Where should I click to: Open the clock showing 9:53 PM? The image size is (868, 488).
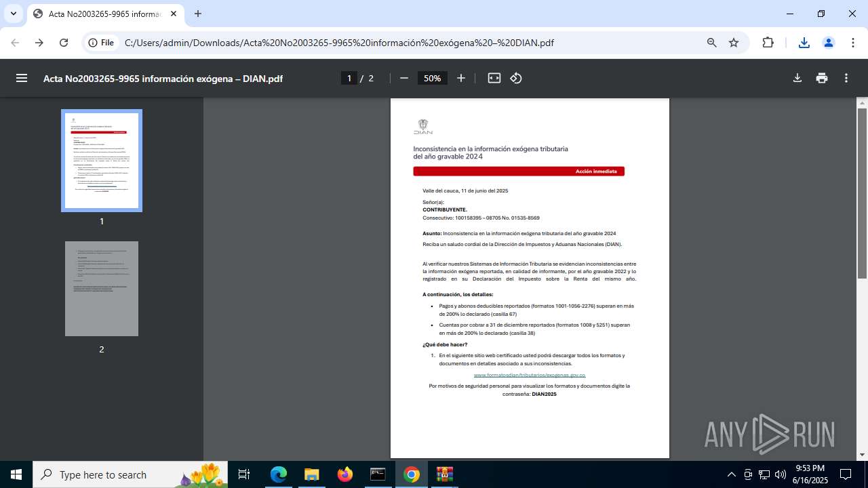[x=810, y=474]
